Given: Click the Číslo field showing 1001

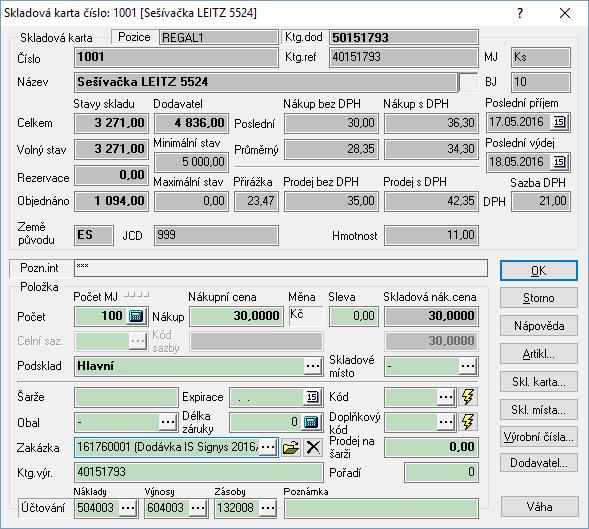Looking at the screenshot, I should click(x=176, y=57).
